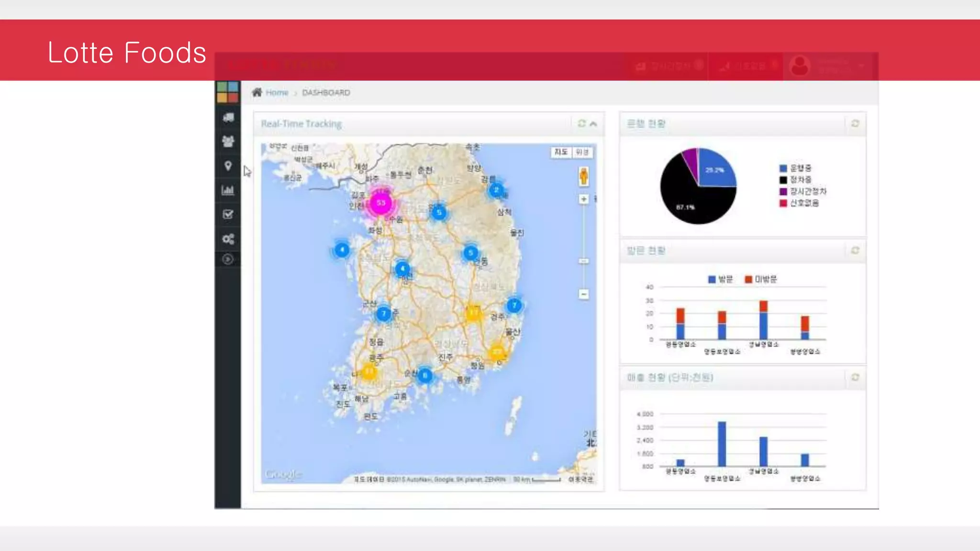Go to Home breadcrumb link

[x=277, y=93]
